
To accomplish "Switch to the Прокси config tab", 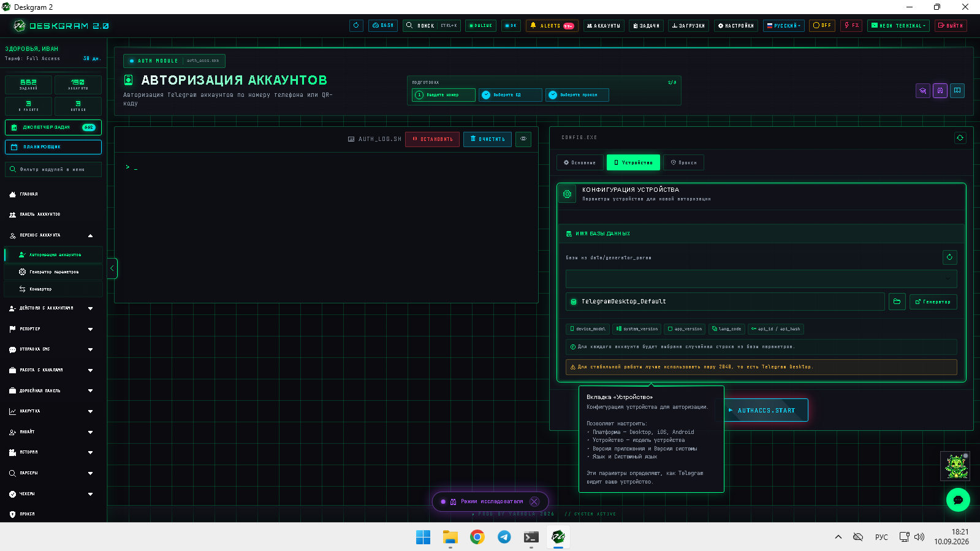I will click(683, 162).
